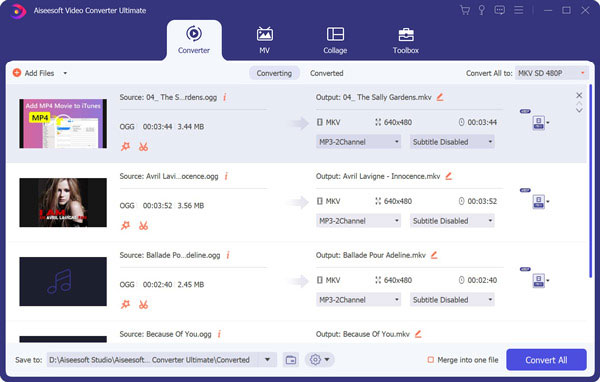The width and height of the screenshot is (600, 382).
Task: Open MP3-2Channel audio dropdown for first file
Action: [359, 142]
